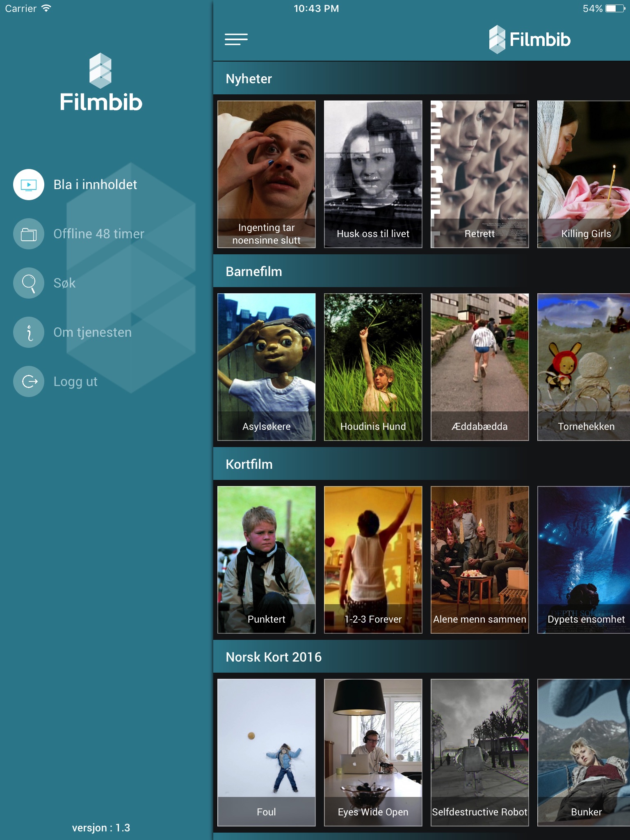Open the Houdinis Hund film poster
The image size is (630, 840).
point(373,367)
